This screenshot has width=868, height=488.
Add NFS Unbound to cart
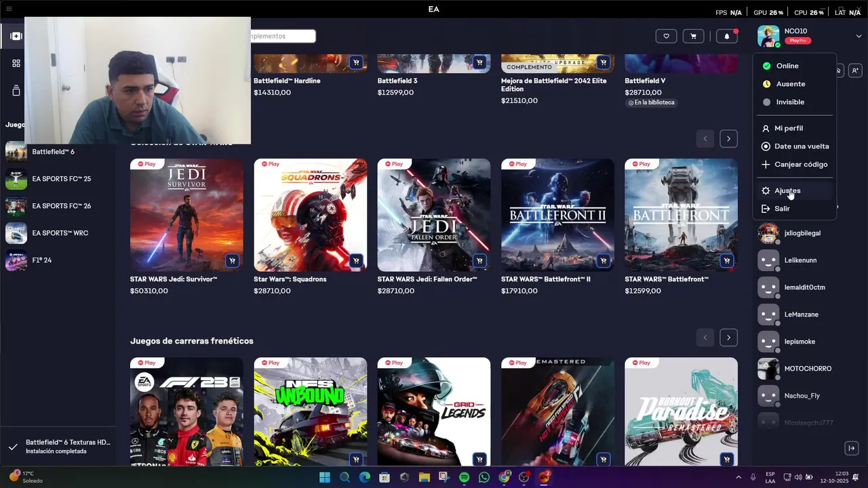tap(356, 460)
